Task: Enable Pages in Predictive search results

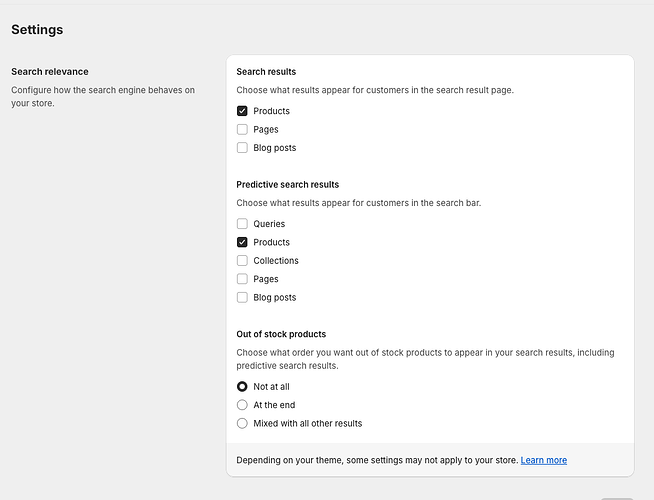Action: click(x=242, y=279)
